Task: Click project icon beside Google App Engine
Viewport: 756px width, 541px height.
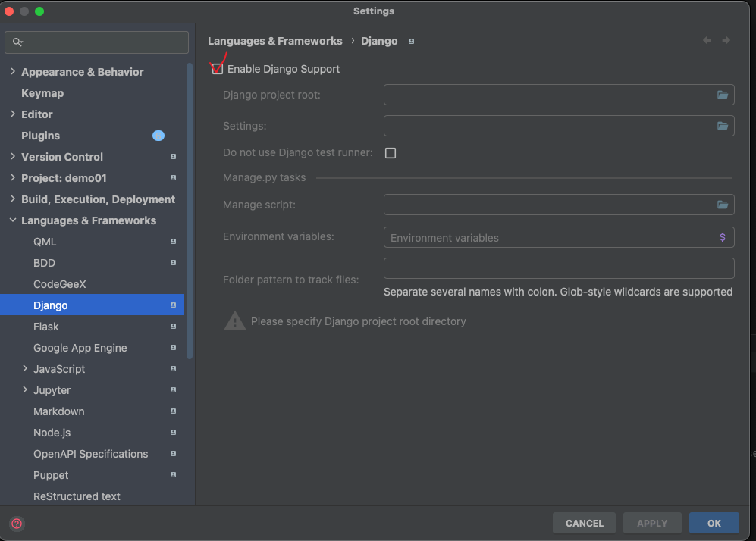Action: (173, 347)
